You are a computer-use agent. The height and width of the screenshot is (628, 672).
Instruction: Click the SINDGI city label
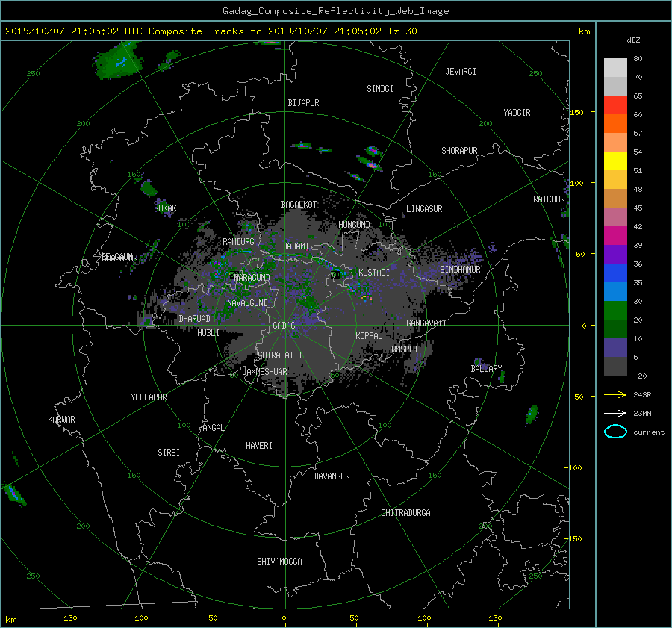(380, 88)
